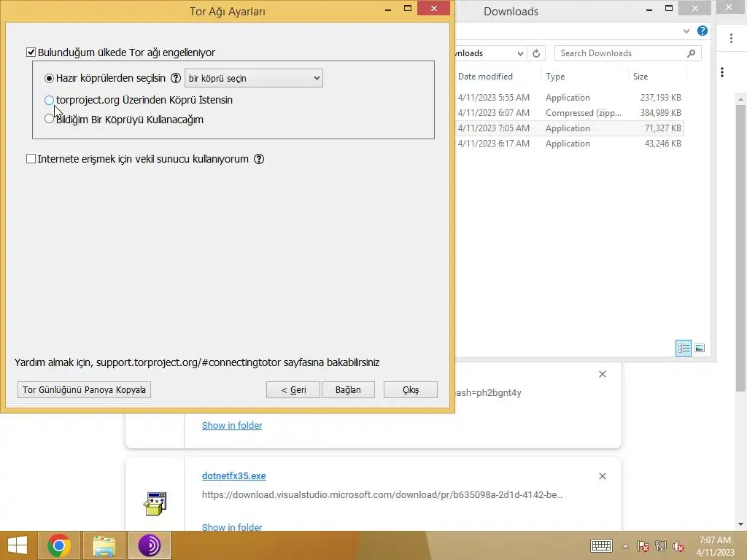Switch Explorer to details view icon

point(683,348)
